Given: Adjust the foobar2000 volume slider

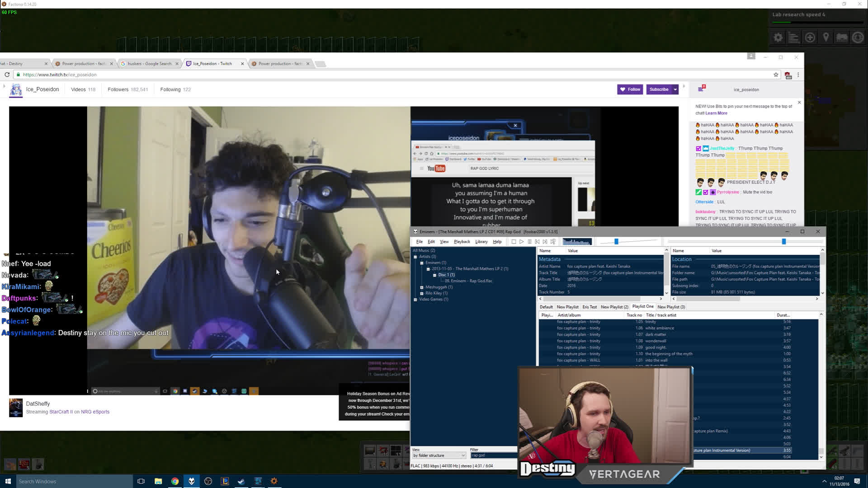Looking at the screenshot, I should pos(616,242).
